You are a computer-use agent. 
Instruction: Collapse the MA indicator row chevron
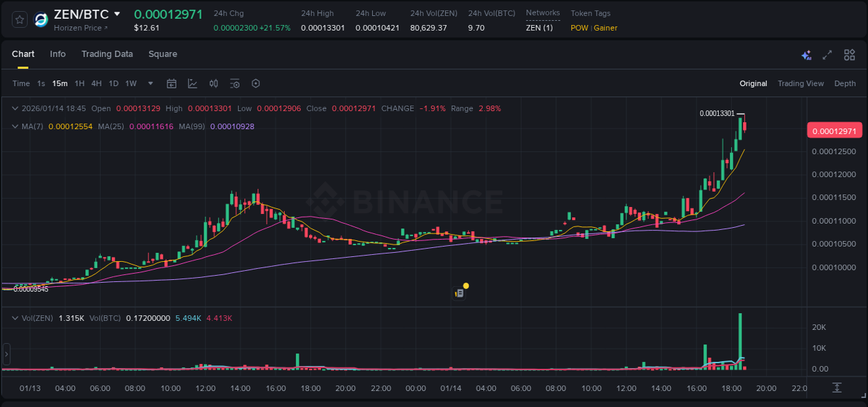(15, 126)
